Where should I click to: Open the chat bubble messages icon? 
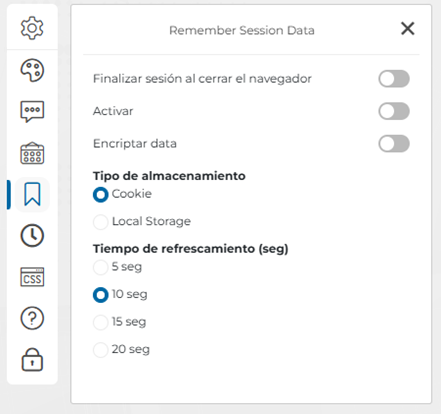(x=32, y=112)
